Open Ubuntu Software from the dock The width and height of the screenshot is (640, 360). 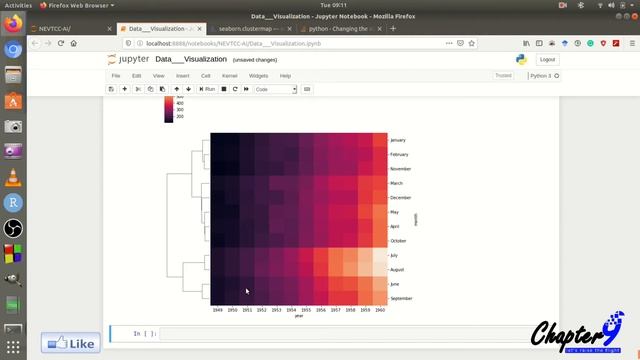click(x=13, y=101)
